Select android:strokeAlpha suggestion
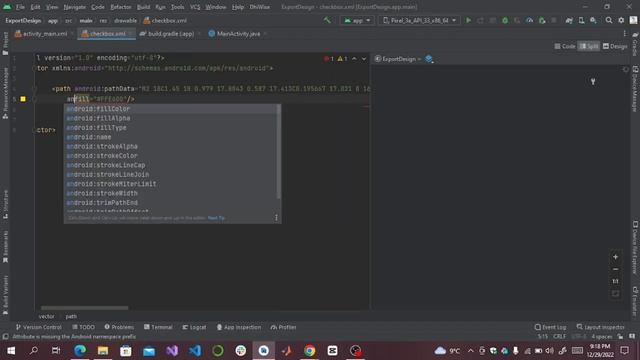Image resolution: width=640 pixels, height=360 pixels. tap(171, 147)
